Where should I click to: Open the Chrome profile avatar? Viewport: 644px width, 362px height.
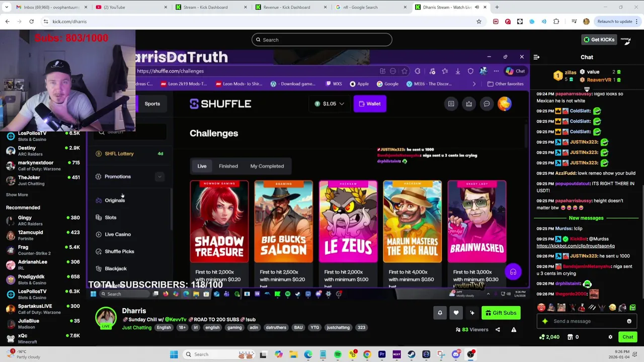coord(586,22)
